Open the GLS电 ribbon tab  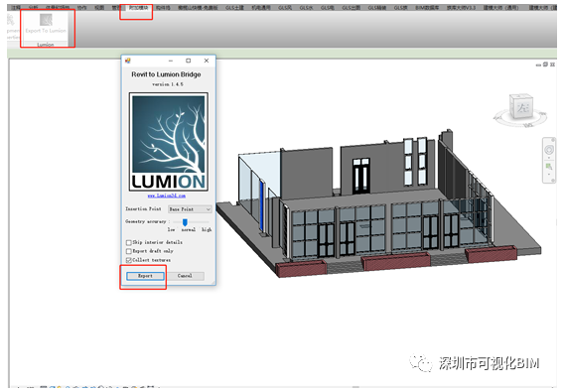click(x=327, y=7)
